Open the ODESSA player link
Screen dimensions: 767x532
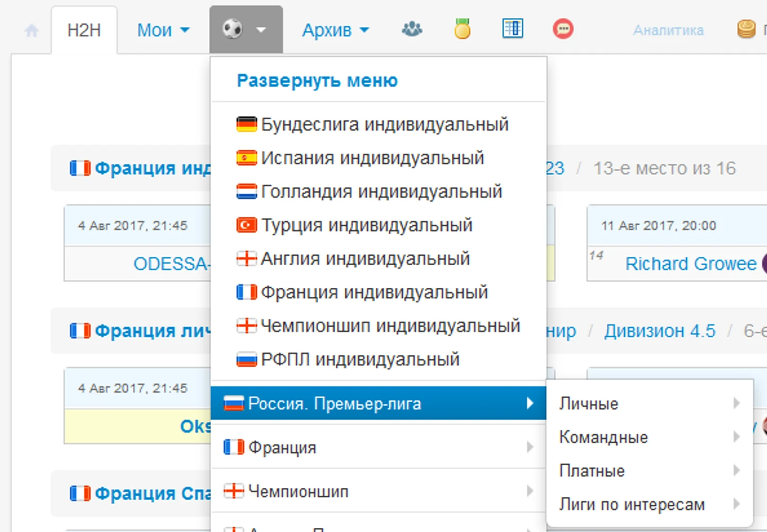pyautogui.click(x=171, y=264)
